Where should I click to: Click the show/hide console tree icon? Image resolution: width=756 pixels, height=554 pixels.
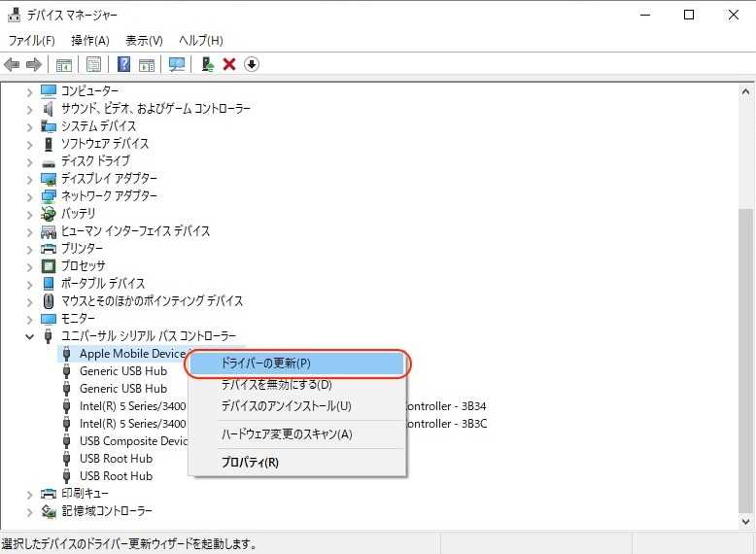[x=63, y=64]
